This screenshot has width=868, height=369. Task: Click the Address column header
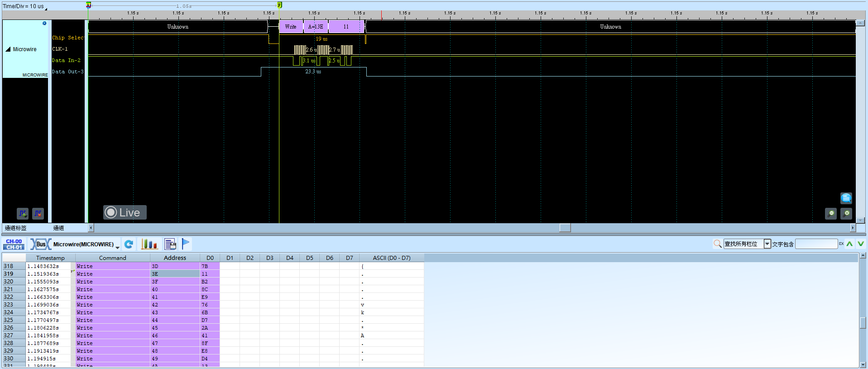tap(175, 258)
